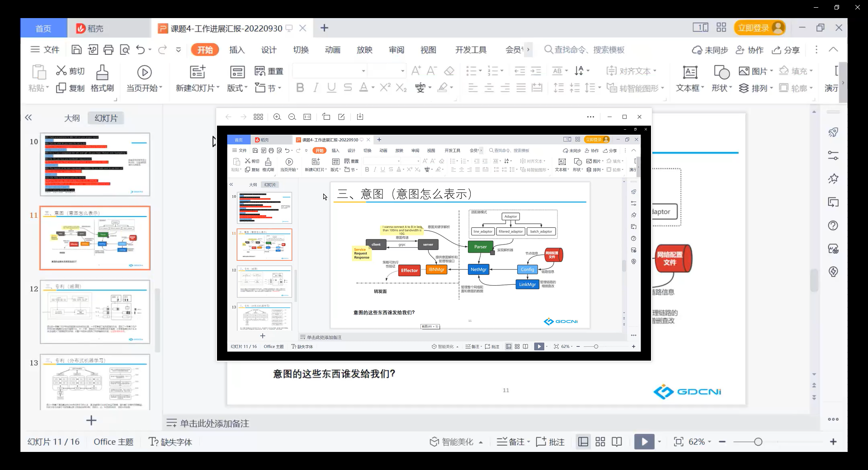Toggle Underline formatting
The height and width of the screenshot is (470, 868).
[331, 88]
